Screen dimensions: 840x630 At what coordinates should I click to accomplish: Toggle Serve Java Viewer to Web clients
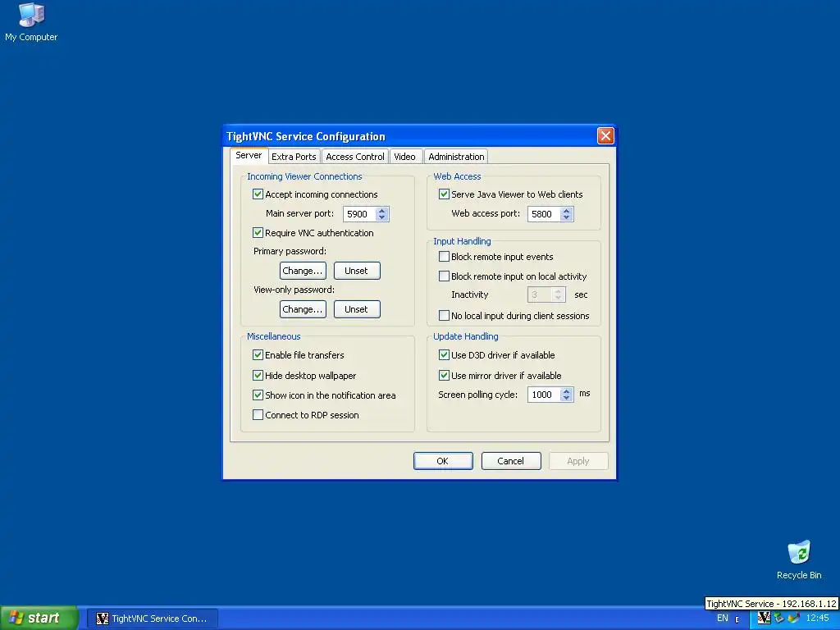444,194
